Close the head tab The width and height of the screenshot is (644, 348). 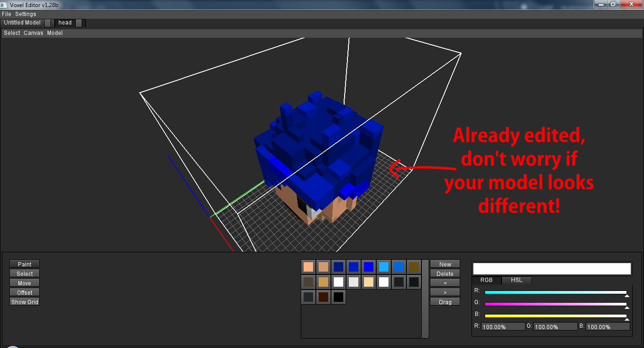[79, 23]
